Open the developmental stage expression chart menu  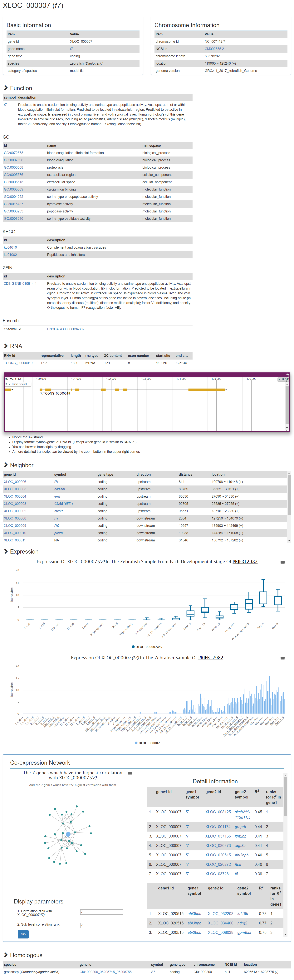point(282,563)
